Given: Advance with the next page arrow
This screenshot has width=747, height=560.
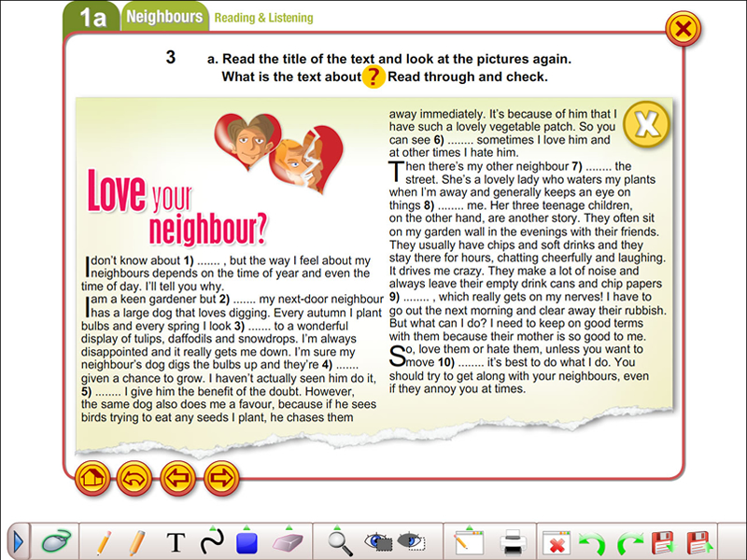Looking at the screenshot, I should click(x=220, y=479).
